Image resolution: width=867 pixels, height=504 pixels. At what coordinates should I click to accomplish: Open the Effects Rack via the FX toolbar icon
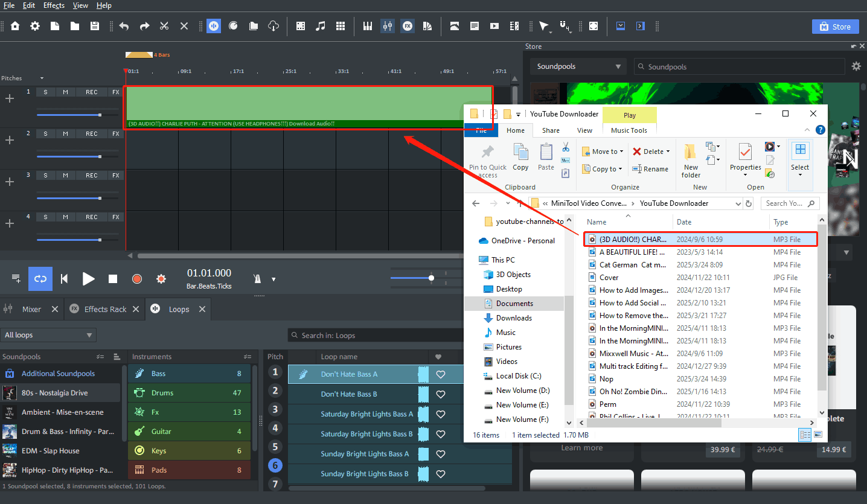pyautogui.click(x=408, y=26)
